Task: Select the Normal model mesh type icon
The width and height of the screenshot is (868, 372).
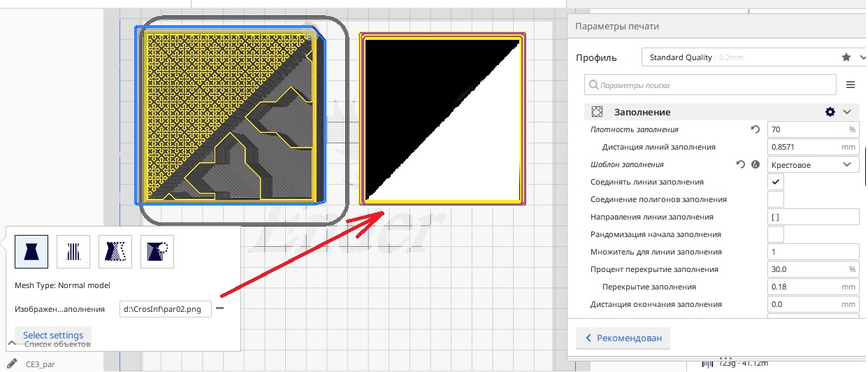Action: pyautogui.click(x=31, y=251)
